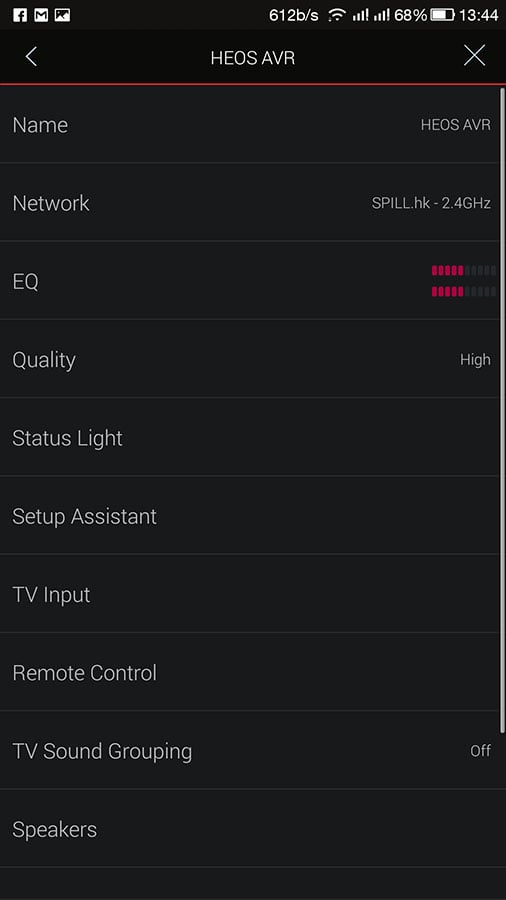Open the EQ settings

click(x=250, y=280)
